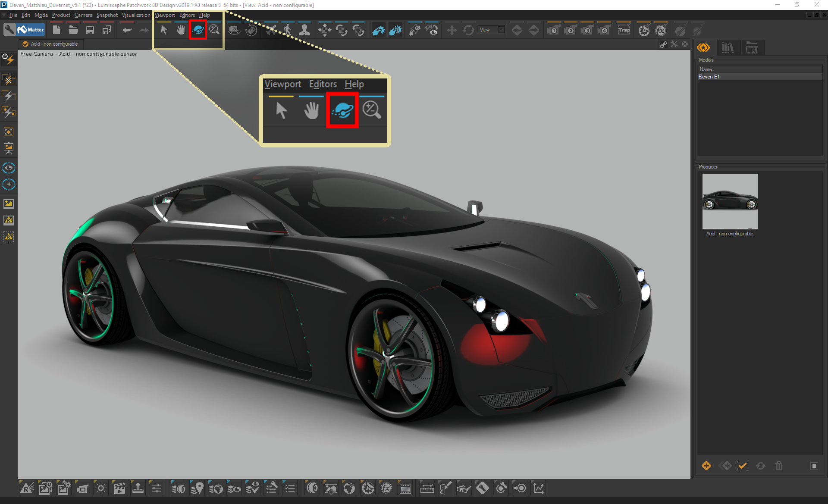Enable airplane fly navigation mode

coord(271,30)
